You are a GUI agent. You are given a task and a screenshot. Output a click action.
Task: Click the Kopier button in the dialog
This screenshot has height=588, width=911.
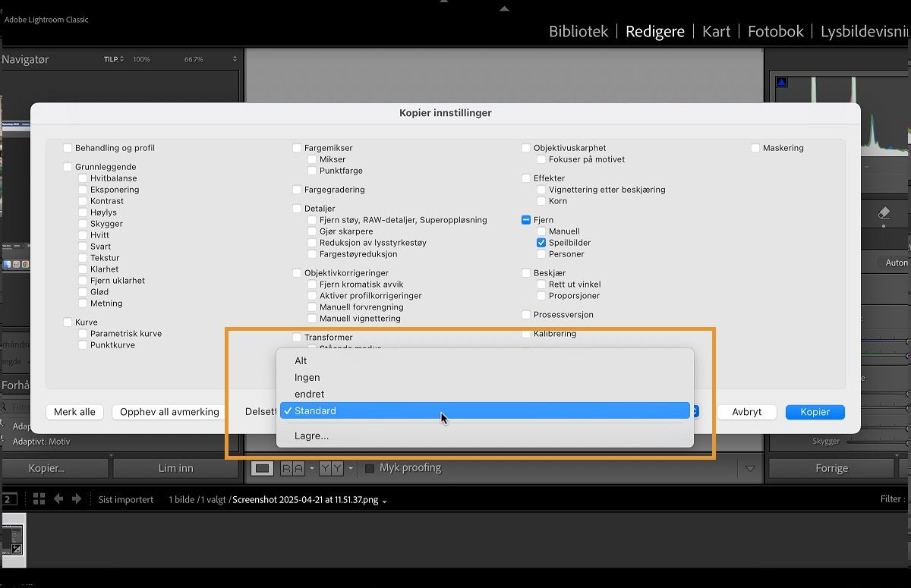pyautogui.click(x=815, y=412)
